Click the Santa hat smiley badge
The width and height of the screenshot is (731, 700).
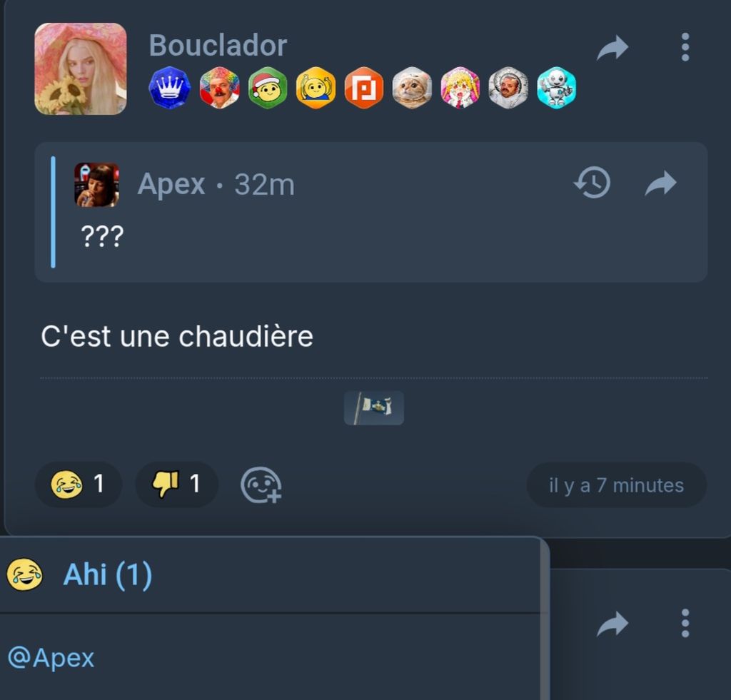coord(268,88)
